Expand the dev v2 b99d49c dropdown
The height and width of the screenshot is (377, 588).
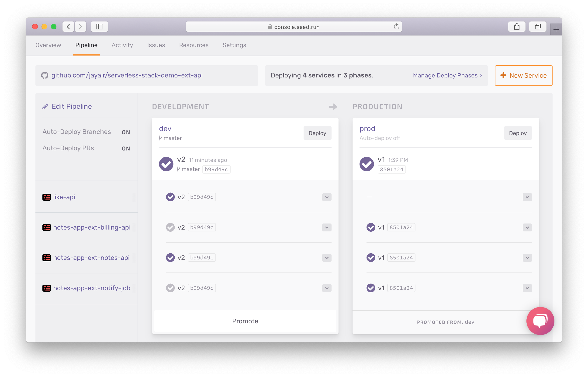[327, 197]
